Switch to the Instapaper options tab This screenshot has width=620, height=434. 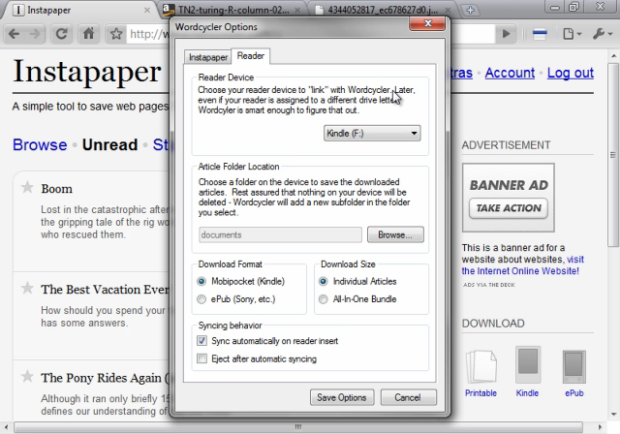point(208,57)
